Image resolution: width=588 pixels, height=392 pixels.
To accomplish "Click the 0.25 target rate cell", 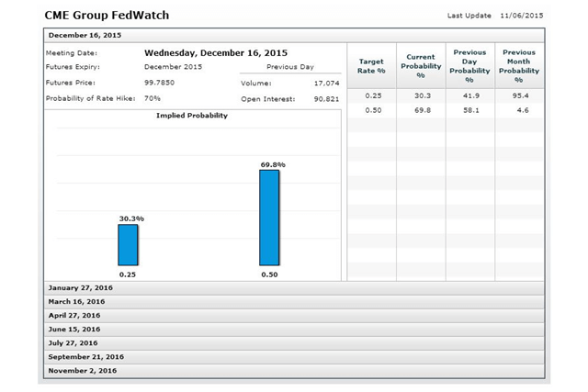I will pyautogui.click(x=373, y=95).
